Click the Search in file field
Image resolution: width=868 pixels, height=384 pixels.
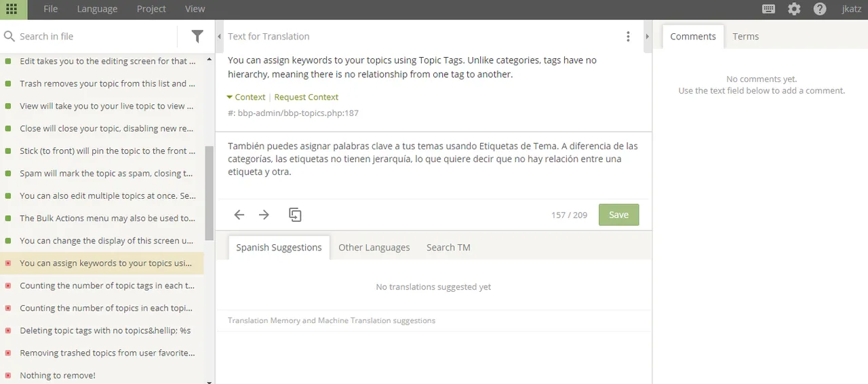point(95,37)
